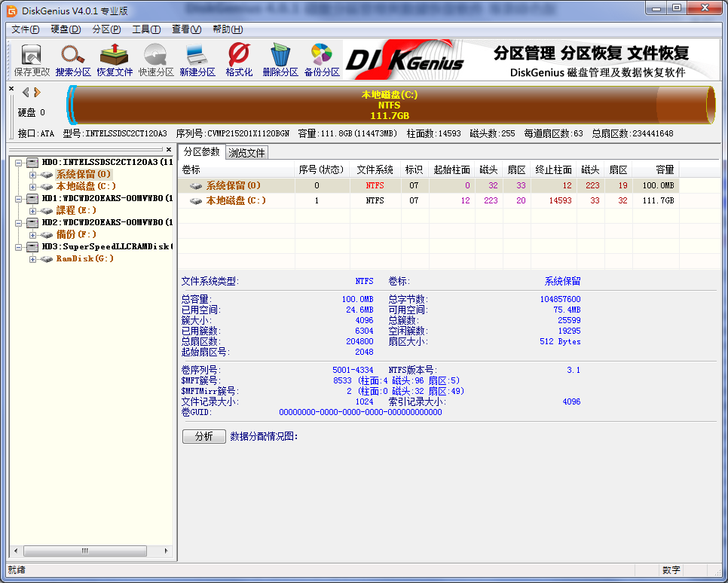Switch to the 浏览文件 tab
This screenshot has height=583, width=728.
tap(246, 153)
